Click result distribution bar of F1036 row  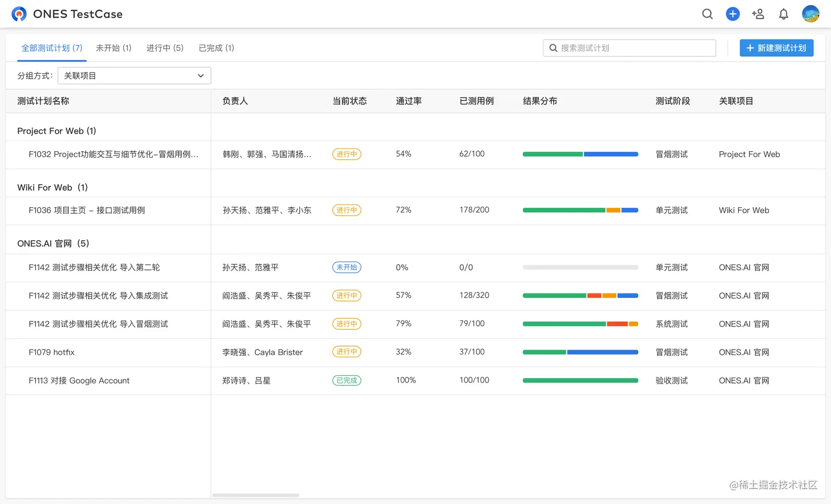tap(580, 211)
